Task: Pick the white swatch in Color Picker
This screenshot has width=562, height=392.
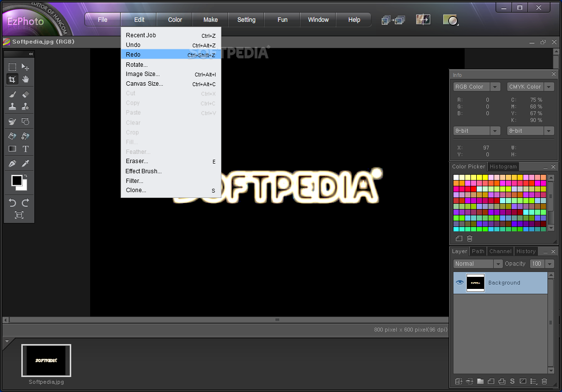Action: pos(456,177)
